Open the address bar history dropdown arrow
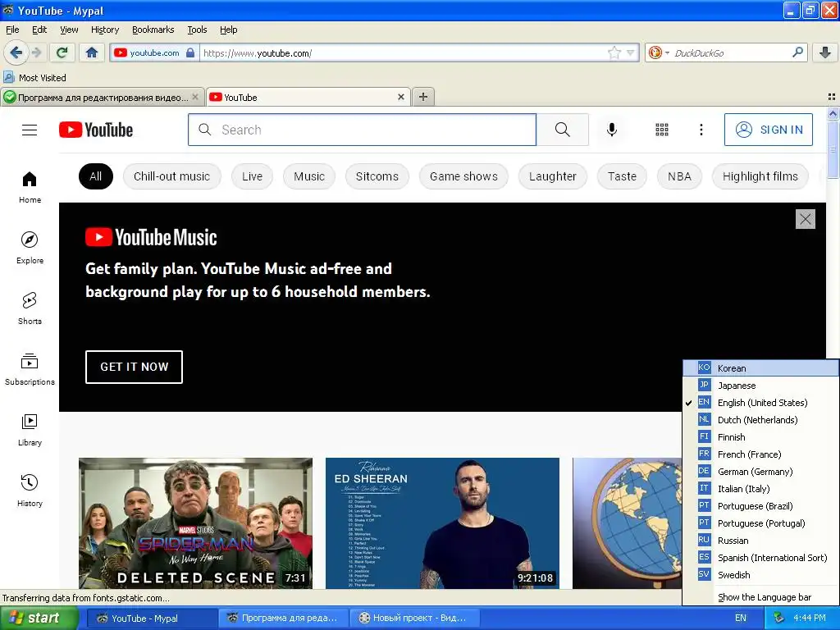 pyautogui.click(x=631, y=52)
